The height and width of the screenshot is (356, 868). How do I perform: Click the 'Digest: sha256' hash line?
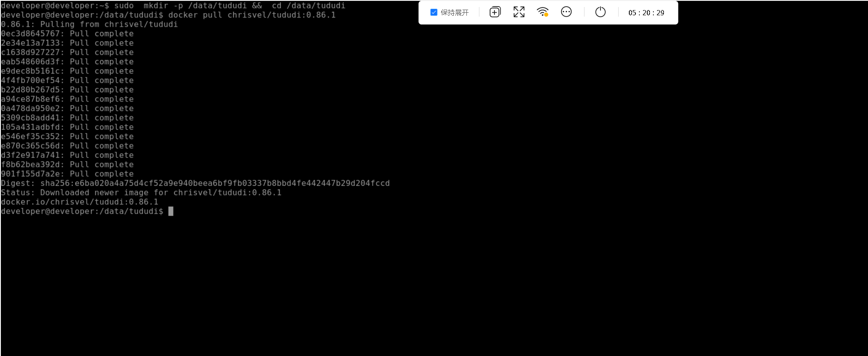pos(195,183)
